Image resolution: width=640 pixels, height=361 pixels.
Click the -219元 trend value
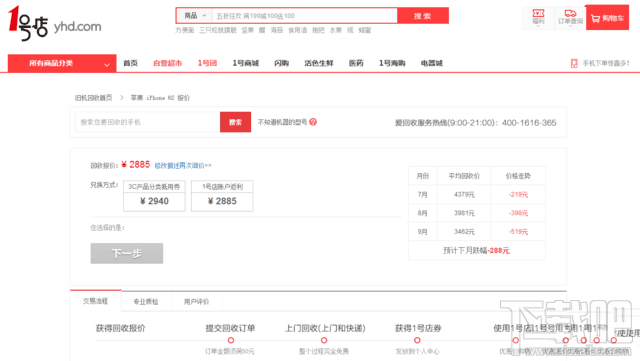(x=518, y=194)
